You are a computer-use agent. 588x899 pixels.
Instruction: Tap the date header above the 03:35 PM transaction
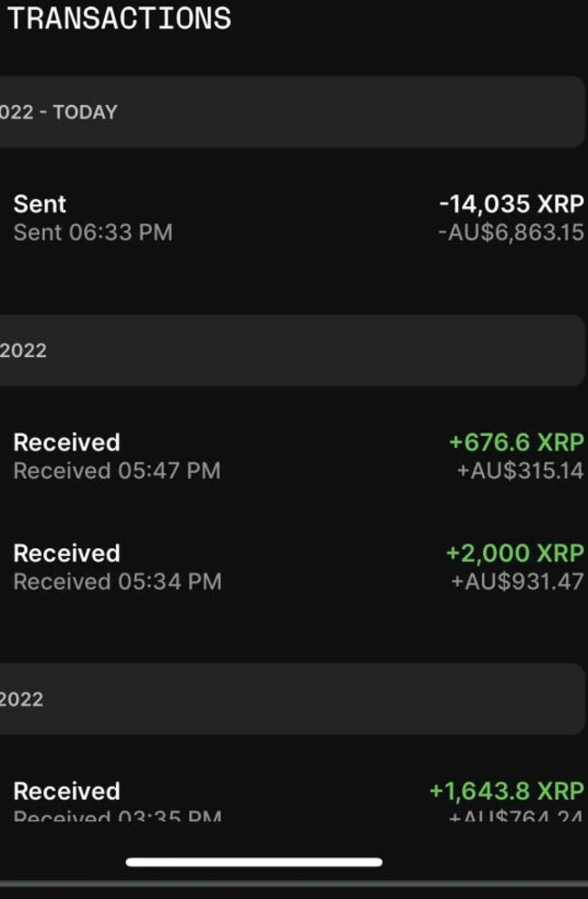289,699
